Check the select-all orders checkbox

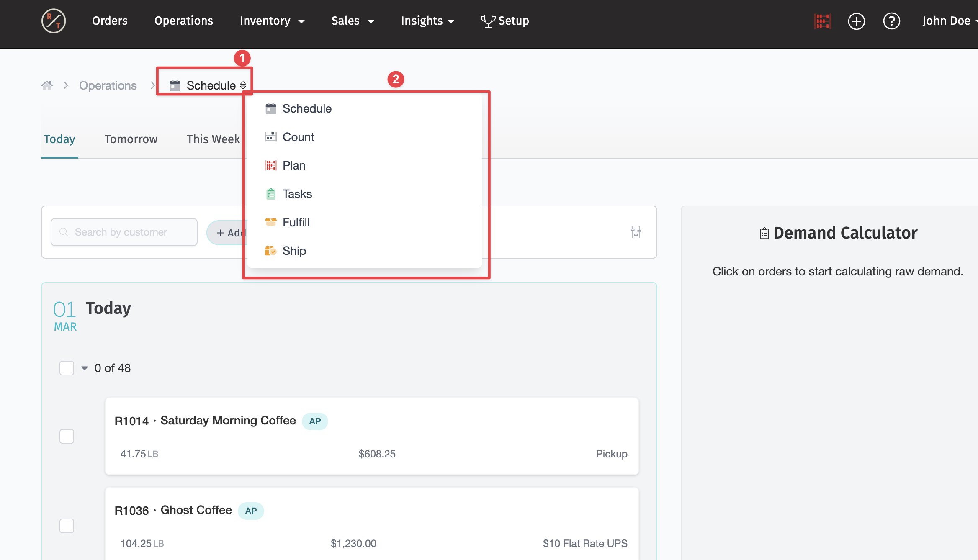click(x=67, y=368)
